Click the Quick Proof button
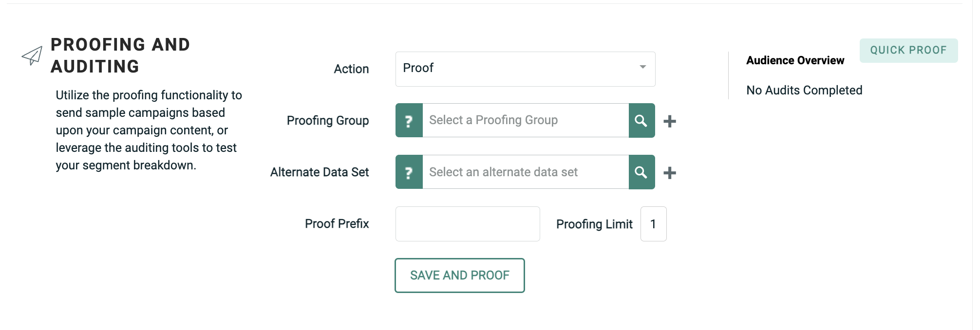 click(x=908, y=51)
